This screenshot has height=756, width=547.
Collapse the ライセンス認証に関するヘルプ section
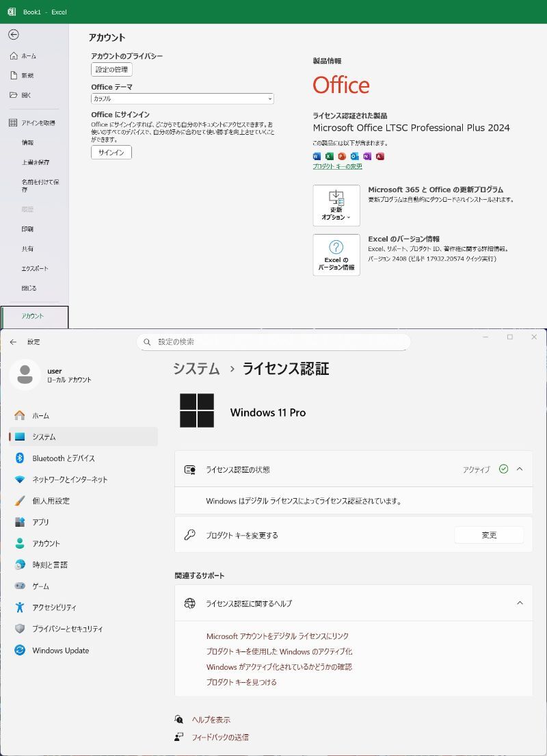520,603
